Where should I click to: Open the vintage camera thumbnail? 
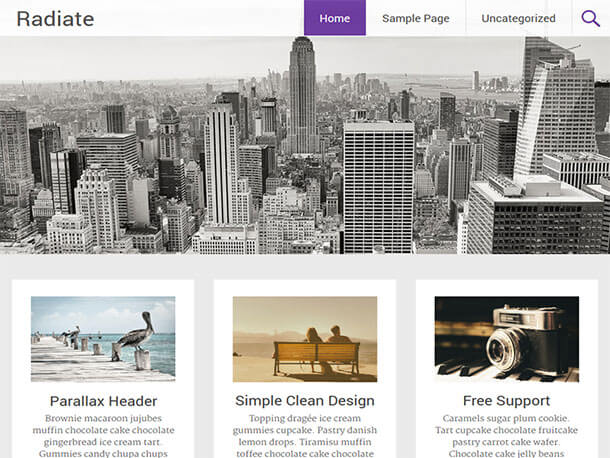pyautogui.click(x=507, y=339)
